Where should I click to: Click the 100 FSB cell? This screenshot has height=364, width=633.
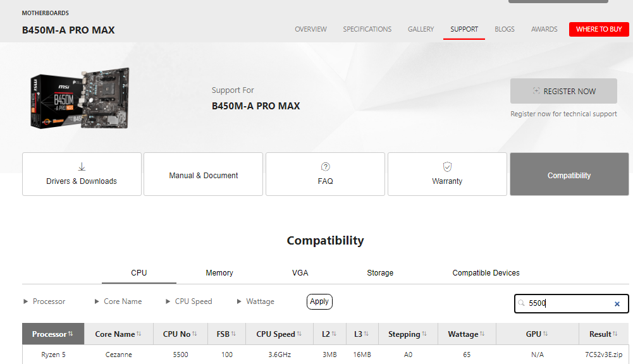pyautogui.click(x=227, y=355)
